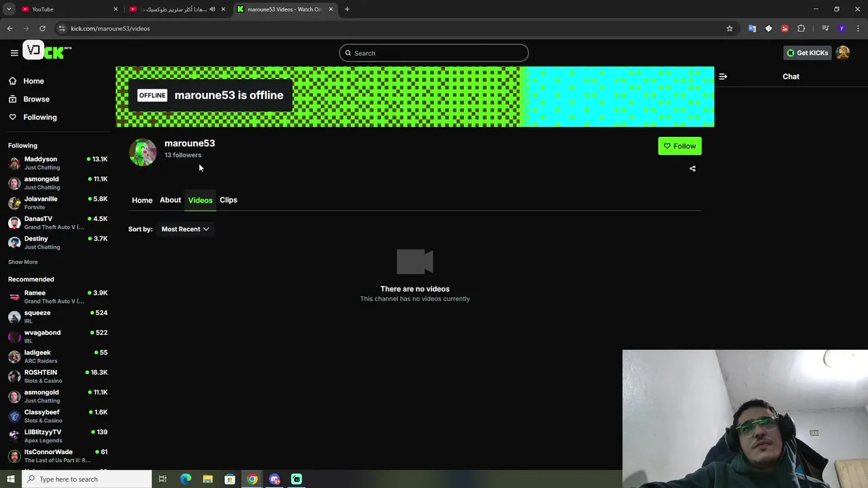Image resolution: width=868 pixels, height=488 pixels.
Task: Collapse the chat panel arrow icon
Action: tap(723, 77)
